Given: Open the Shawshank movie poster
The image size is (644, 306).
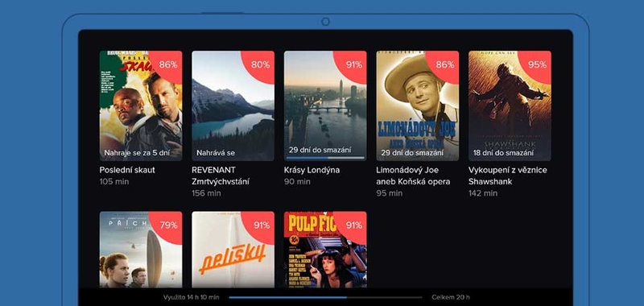Looking at the screenshot, I should (510, 105).
